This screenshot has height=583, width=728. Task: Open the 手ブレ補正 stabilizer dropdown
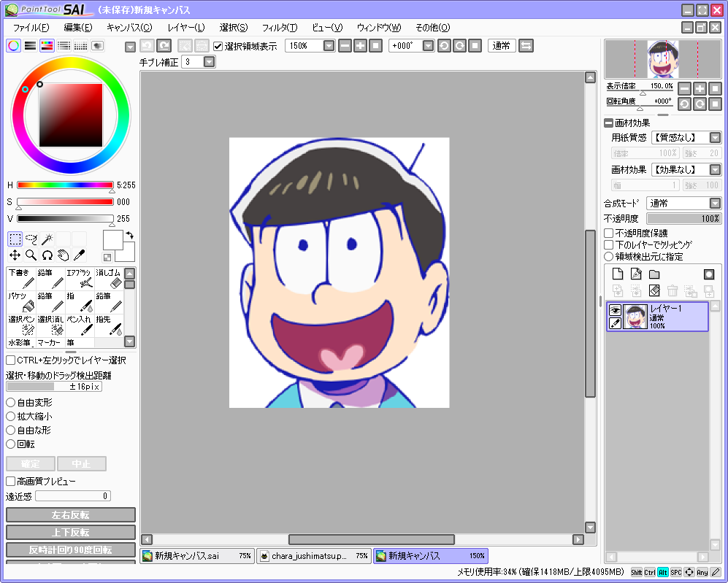(210, 62)
